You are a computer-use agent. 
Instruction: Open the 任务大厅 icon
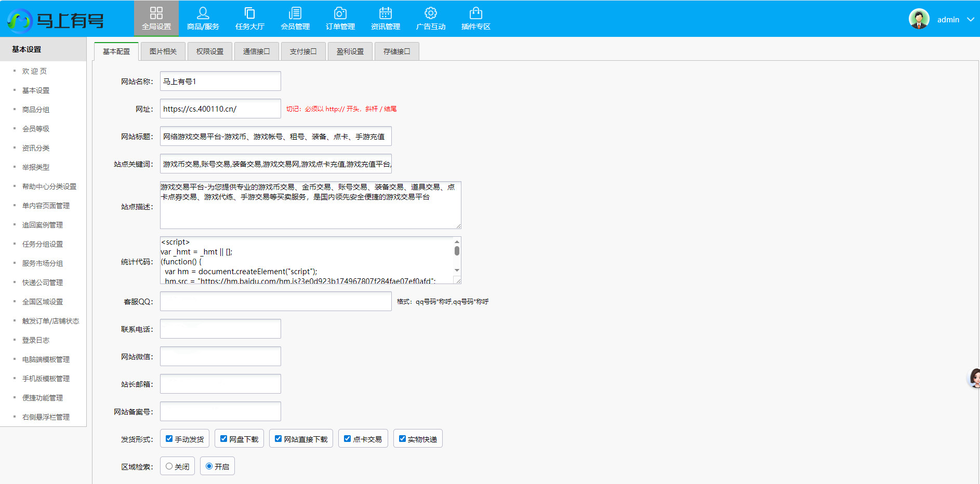[249, 13]
